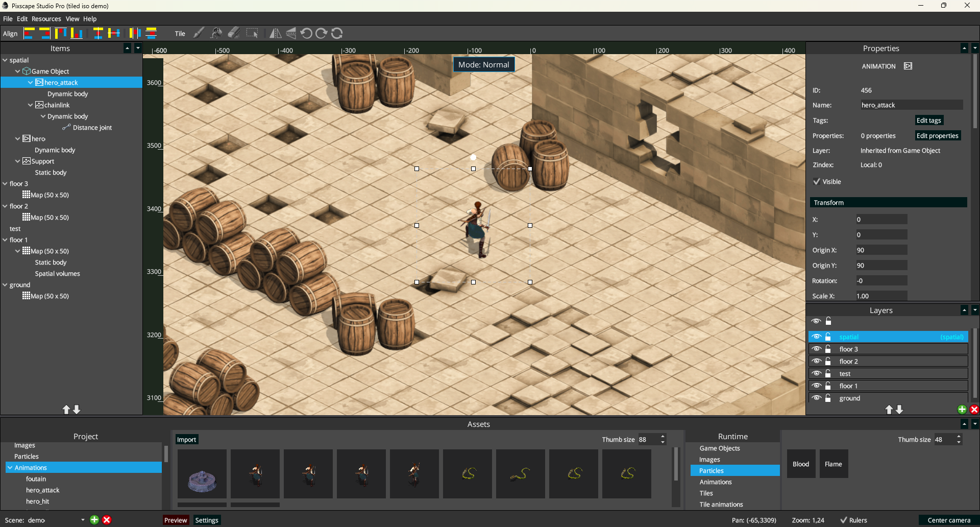Click the Import button
Screen dimensions: 980x527
[186, 439]
